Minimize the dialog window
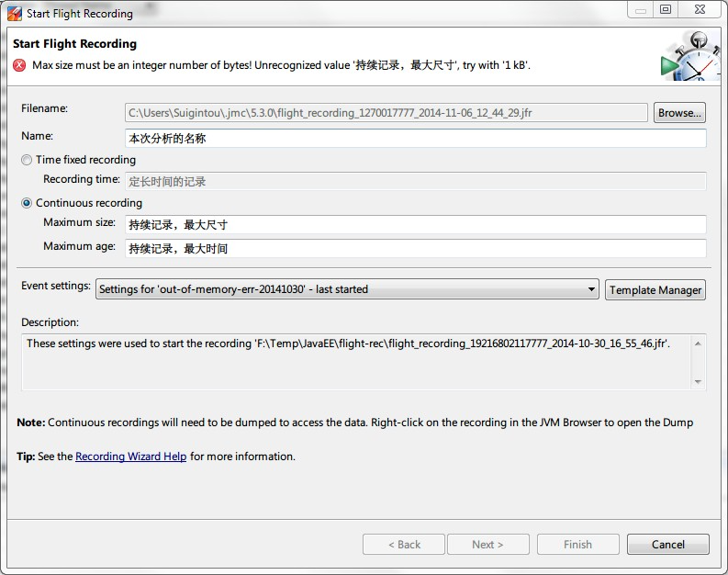This screenshot has width=728, height=575. 641,9
